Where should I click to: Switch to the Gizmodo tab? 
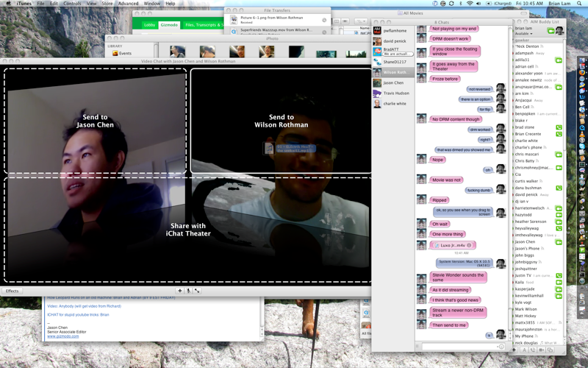(x=169, y=25)
